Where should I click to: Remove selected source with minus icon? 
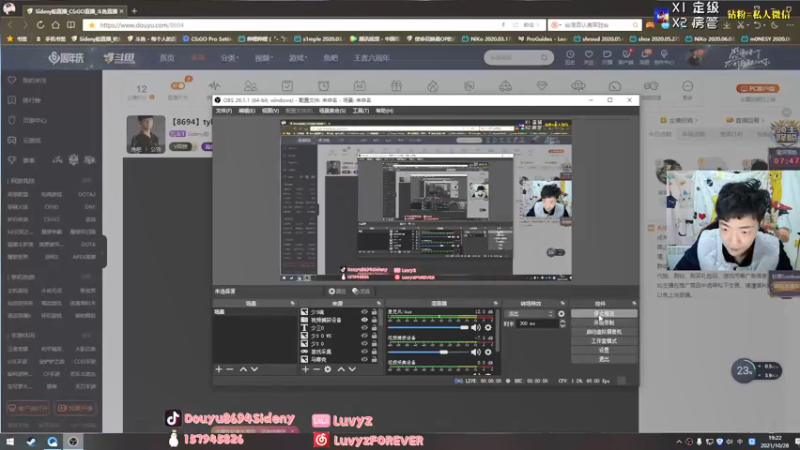316,369
